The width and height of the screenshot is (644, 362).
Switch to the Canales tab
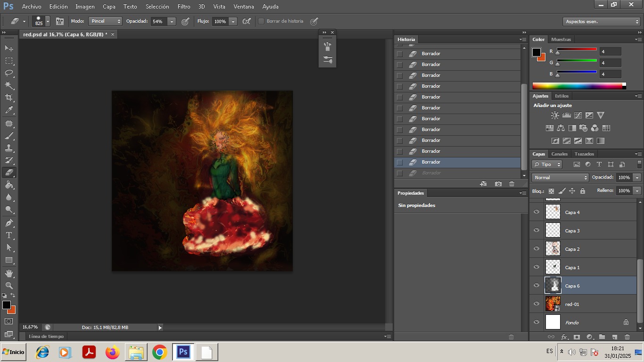(x=560, y=154)
